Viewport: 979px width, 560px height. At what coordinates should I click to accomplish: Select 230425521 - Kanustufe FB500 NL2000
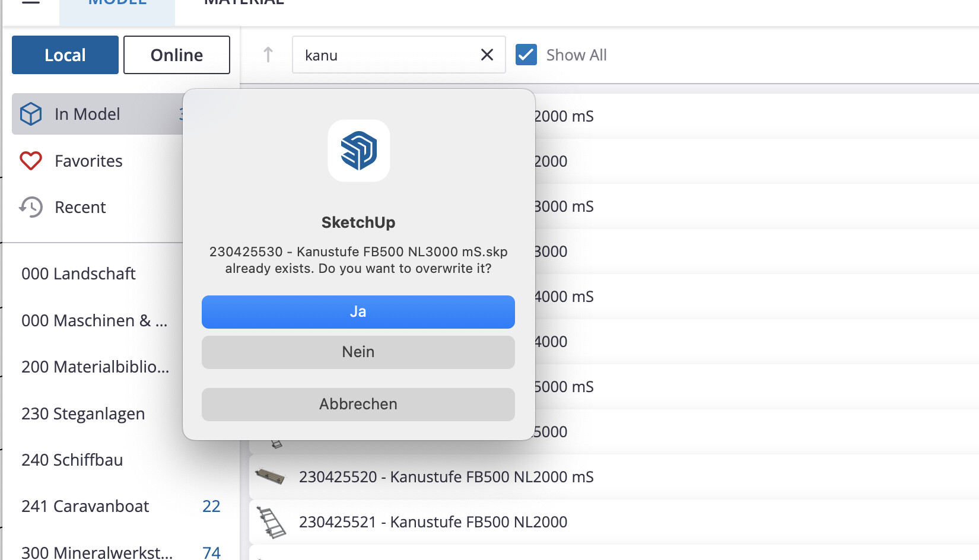(614, 522)
